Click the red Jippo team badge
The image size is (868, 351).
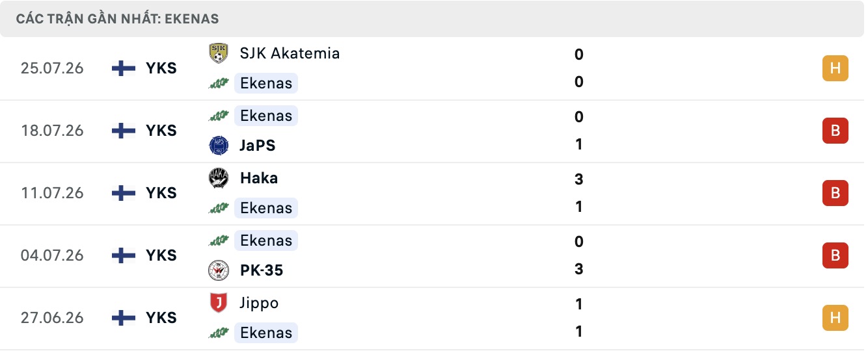coord(219,303)
